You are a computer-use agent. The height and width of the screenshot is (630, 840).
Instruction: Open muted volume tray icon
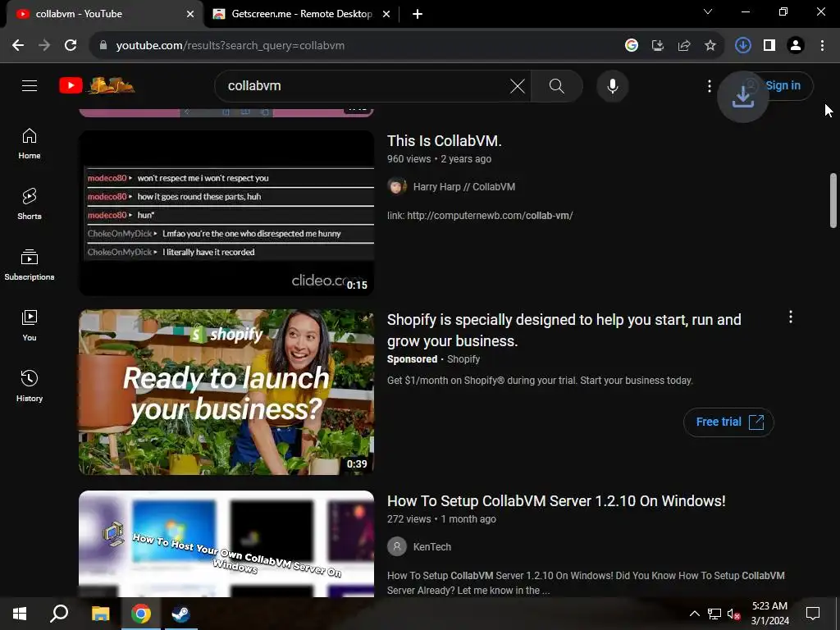(733, 614)
